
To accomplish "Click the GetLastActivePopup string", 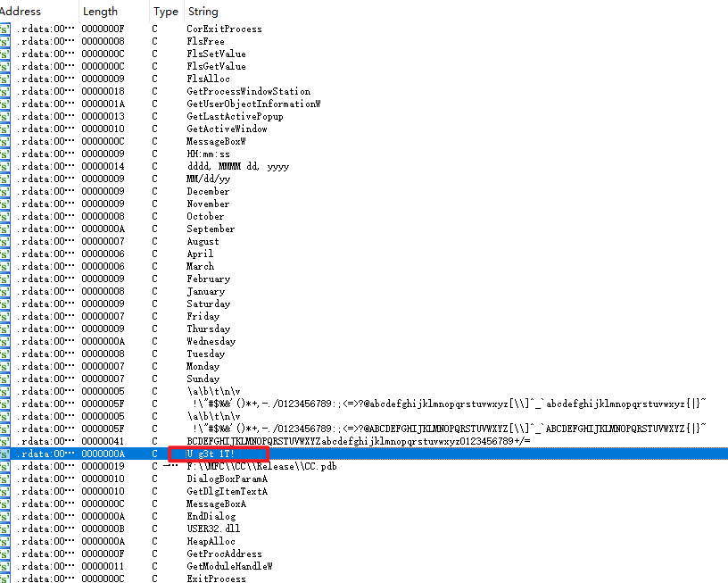I will point(235,116).
